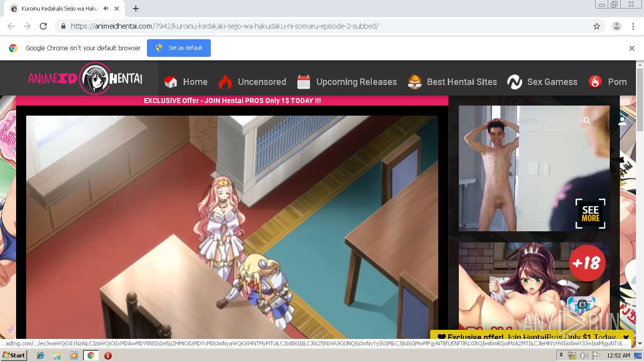Open the Upcoming Releases menu item
The image size is (644, 362).
click(356, 82)
